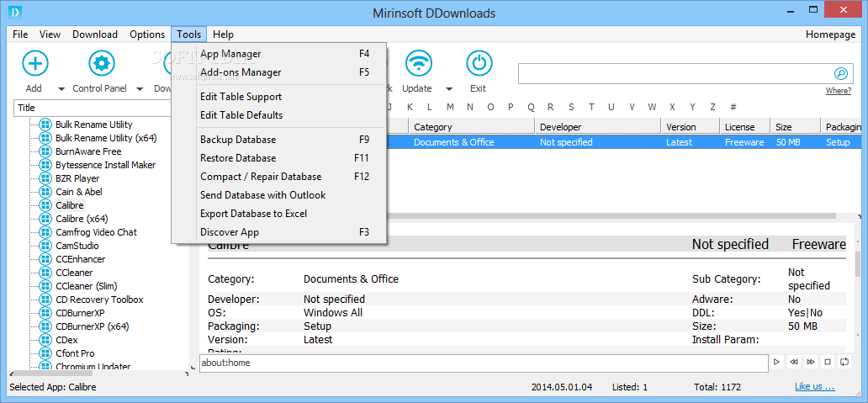Viewport: 868px width, 403px height.
Task: Choose App Manager from Tools menu
Action: coord(279,54)
